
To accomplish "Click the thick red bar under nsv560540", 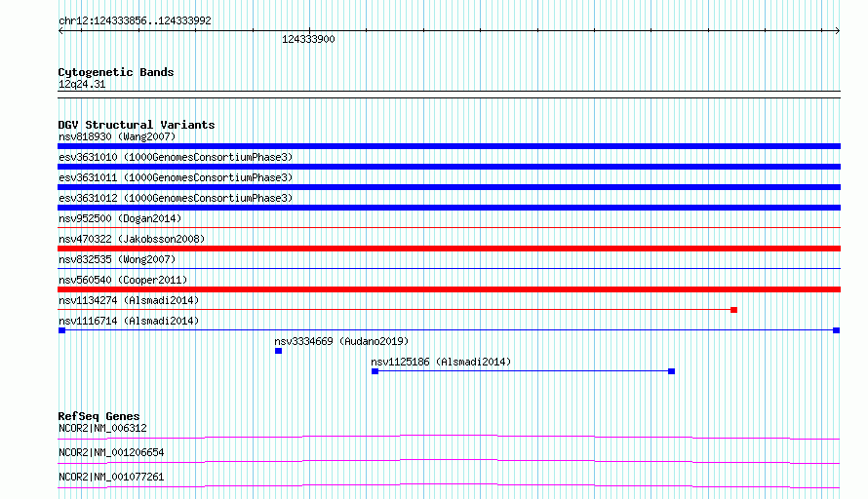I will [449, 289].
